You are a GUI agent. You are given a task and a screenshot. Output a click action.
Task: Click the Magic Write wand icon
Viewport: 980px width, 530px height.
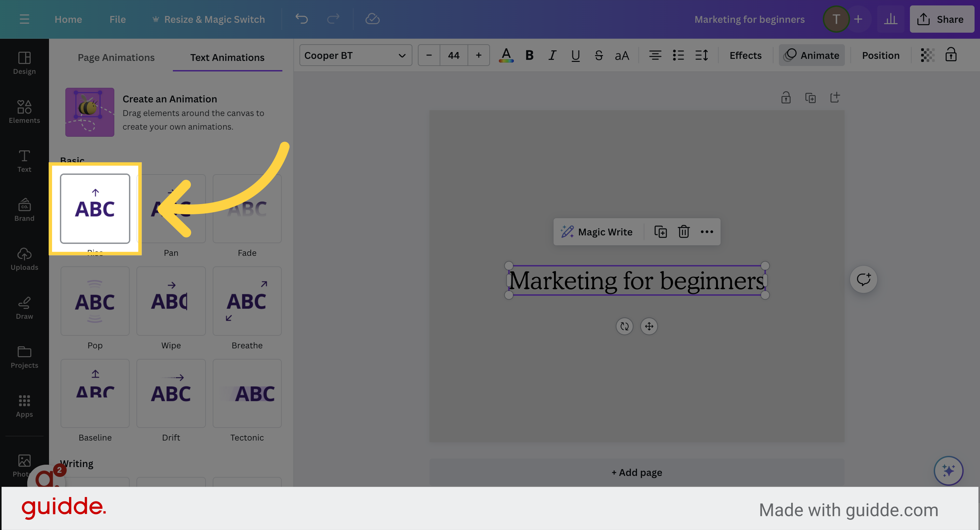click(x=567, y=232)
